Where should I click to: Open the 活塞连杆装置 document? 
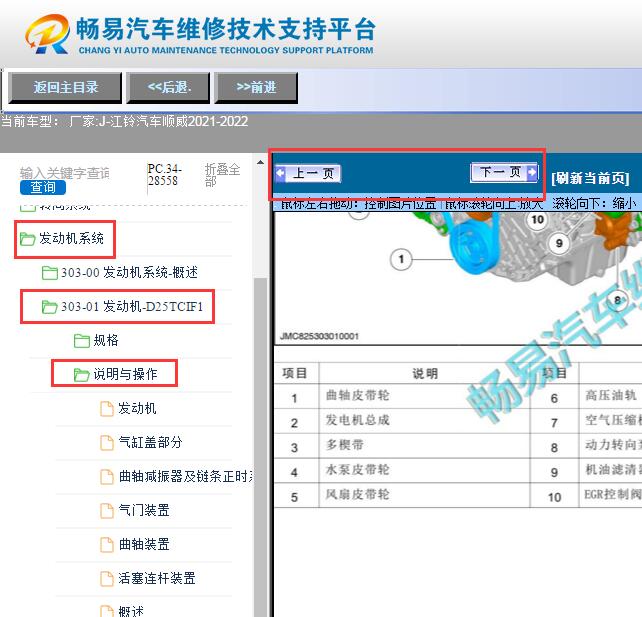[157, 578]
